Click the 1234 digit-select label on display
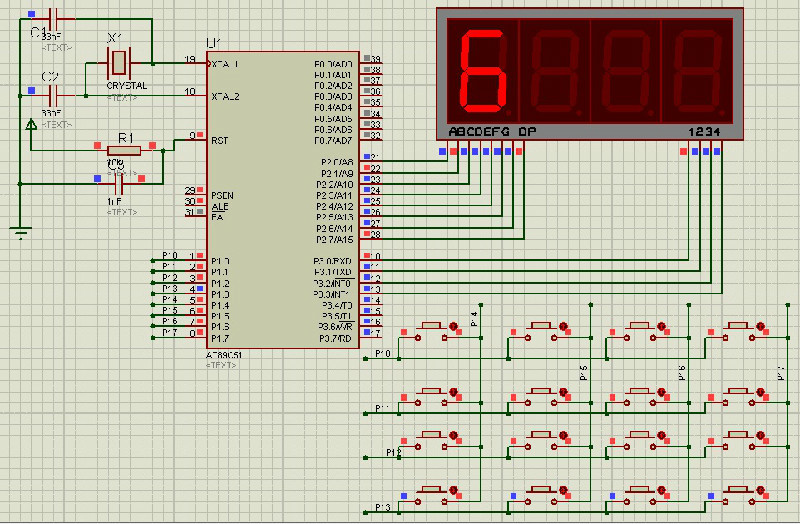This screenshot has width=800, height=524. (703, 132)
